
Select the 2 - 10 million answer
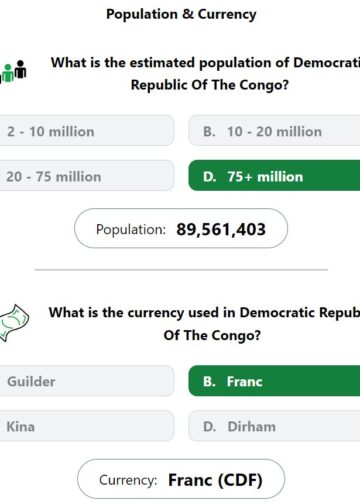[x=87, y=130]
